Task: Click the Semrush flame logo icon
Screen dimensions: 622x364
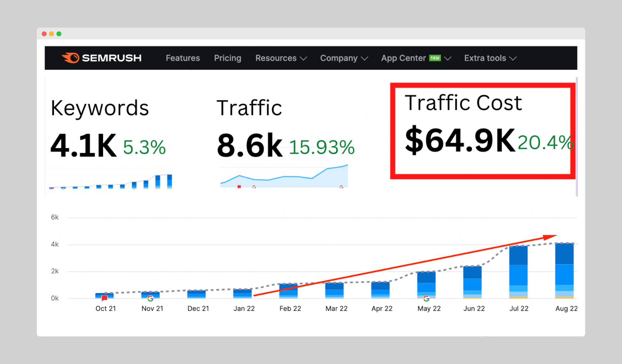Action: (x=71, y=58)
